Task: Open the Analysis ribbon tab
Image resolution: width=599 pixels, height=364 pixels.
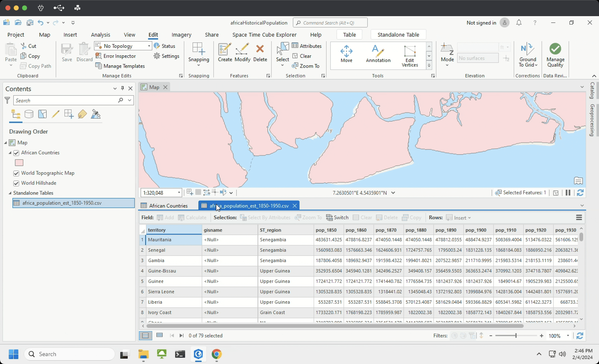Action: (100, 35)
